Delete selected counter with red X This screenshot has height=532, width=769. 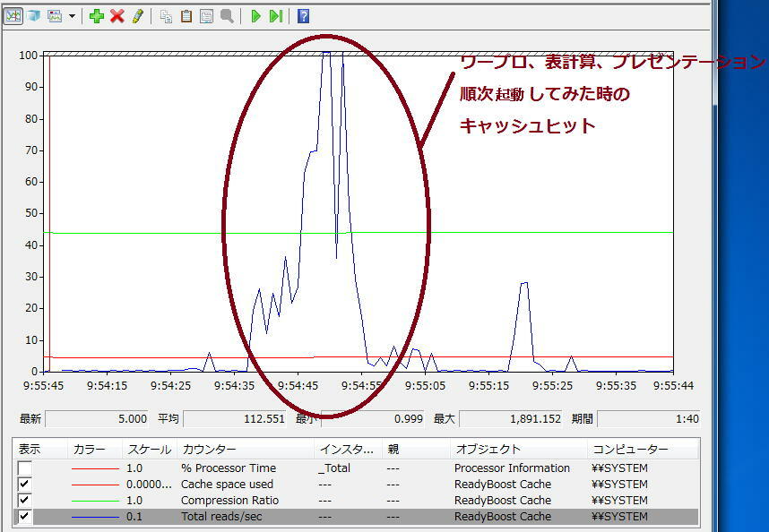click(x=117, y=16)
